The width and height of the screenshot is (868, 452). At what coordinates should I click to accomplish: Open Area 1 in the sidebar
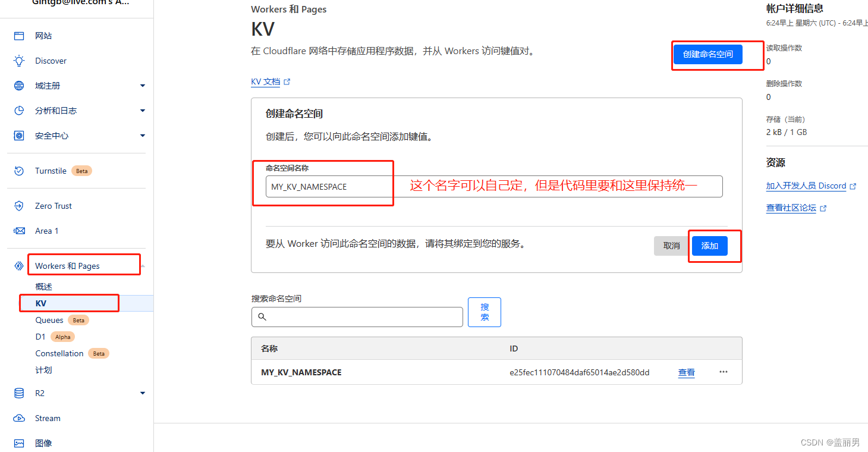point(47,231)
